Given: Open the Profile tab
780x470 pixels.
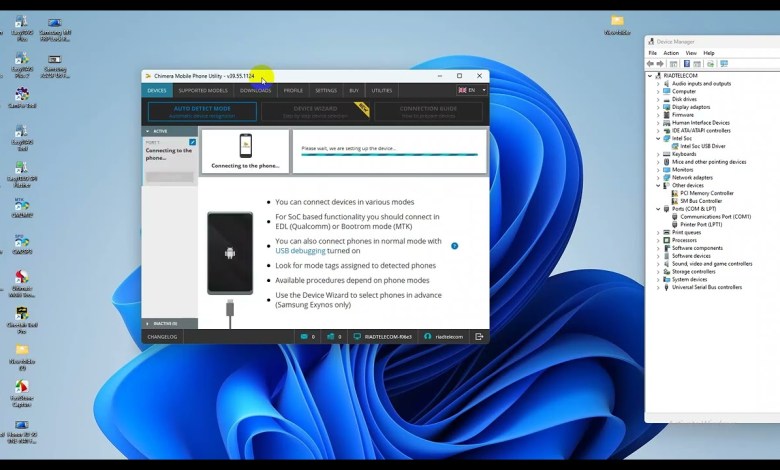Looking at the screenshot, I should tap(293, 91).
